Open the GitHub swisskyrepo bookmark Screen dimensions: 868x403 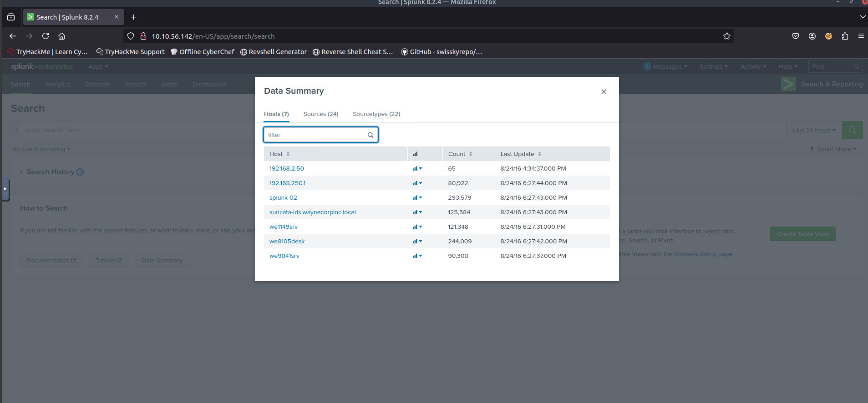tap(442, 52)
